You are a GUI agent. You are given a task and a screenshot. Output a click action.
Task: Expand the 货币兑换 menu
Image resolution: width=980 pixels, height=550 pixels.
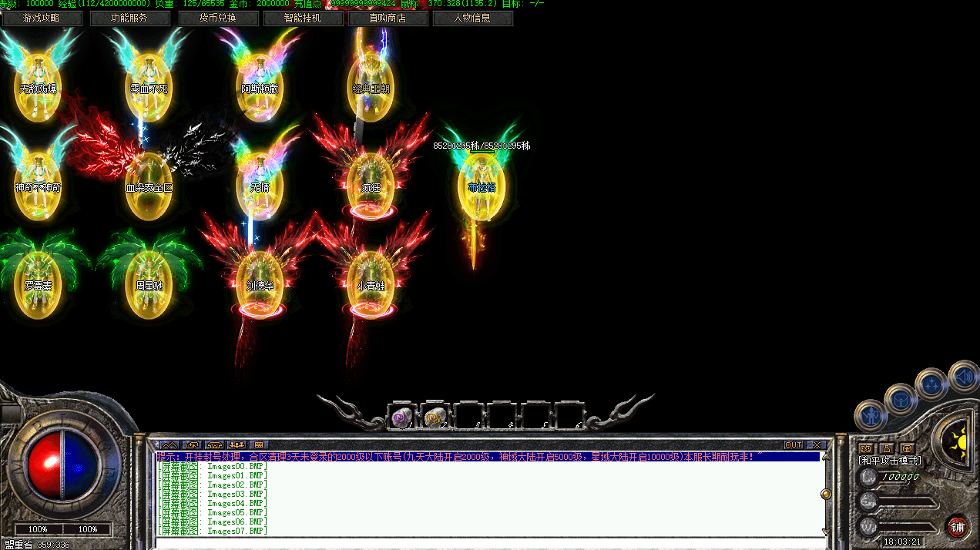218,18
